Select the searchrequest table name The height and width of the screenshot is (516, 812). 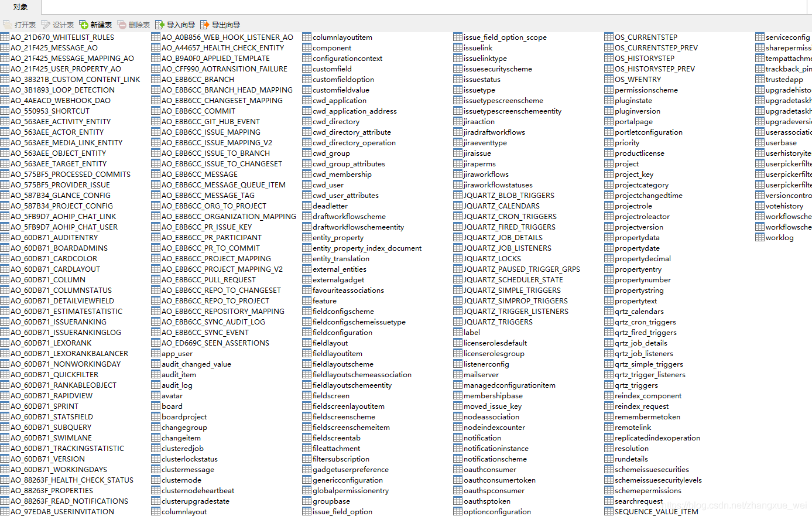[639, 501]
